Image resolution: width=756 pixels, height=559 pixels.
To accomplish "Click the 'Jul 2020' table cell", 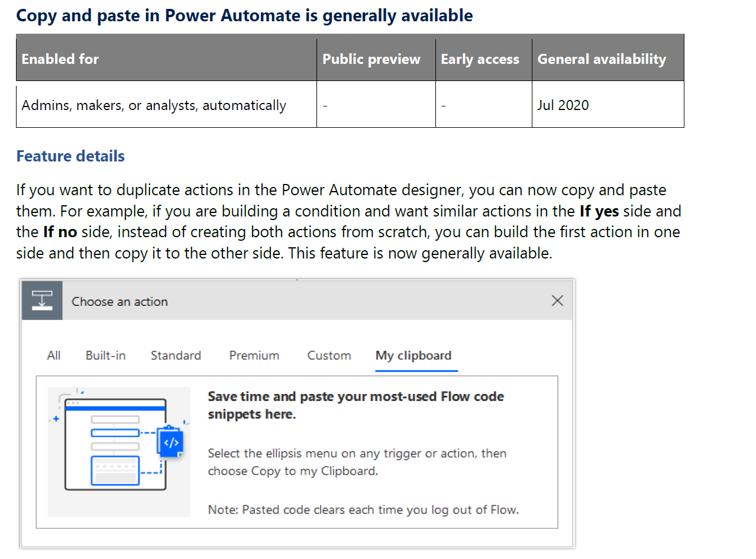I will click(608, 104).
